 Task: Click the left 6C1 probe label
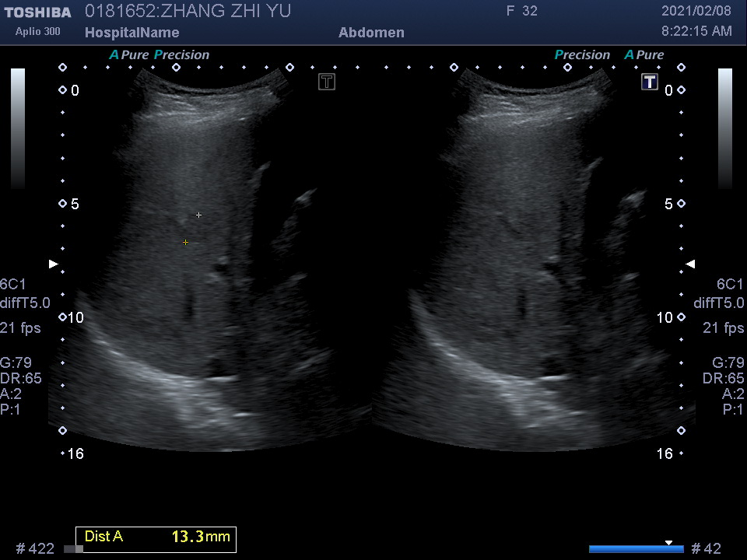coord(12,284)
